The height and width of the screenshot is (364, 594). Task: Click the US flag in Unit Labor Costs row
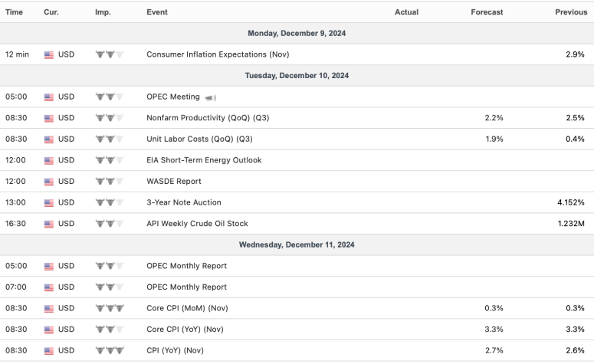click(x=49, y=139)
